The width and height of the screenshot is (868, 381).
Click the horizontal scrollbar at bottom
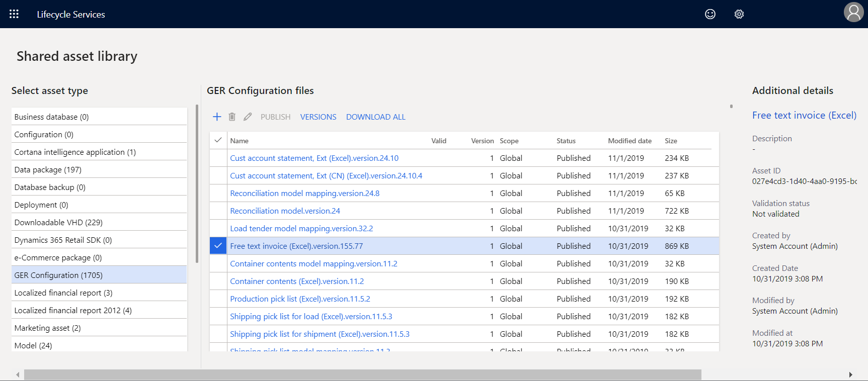point(362,374)
